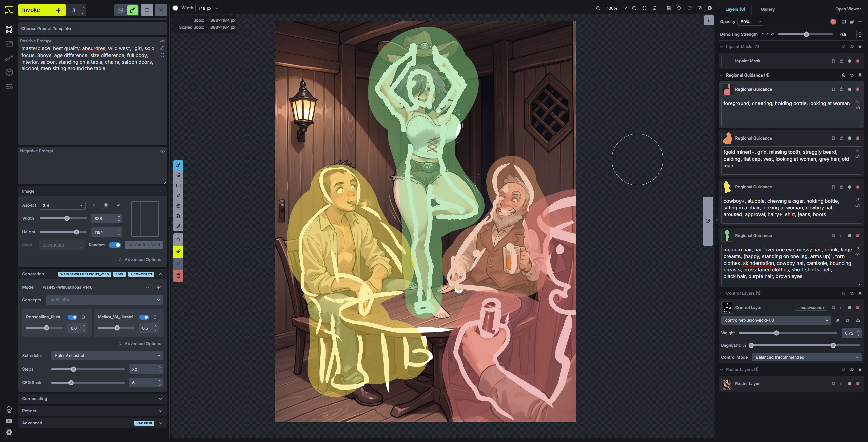Open Scheduler Euler Ancestral dropdown
868x442 pixels.
107,356
